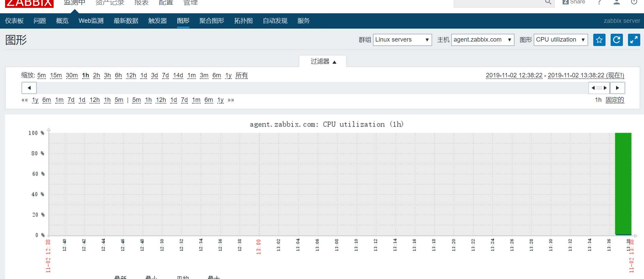Click the time scrollbar track
The height and width of the screenshot is (279, 644).
pos(312,88)
